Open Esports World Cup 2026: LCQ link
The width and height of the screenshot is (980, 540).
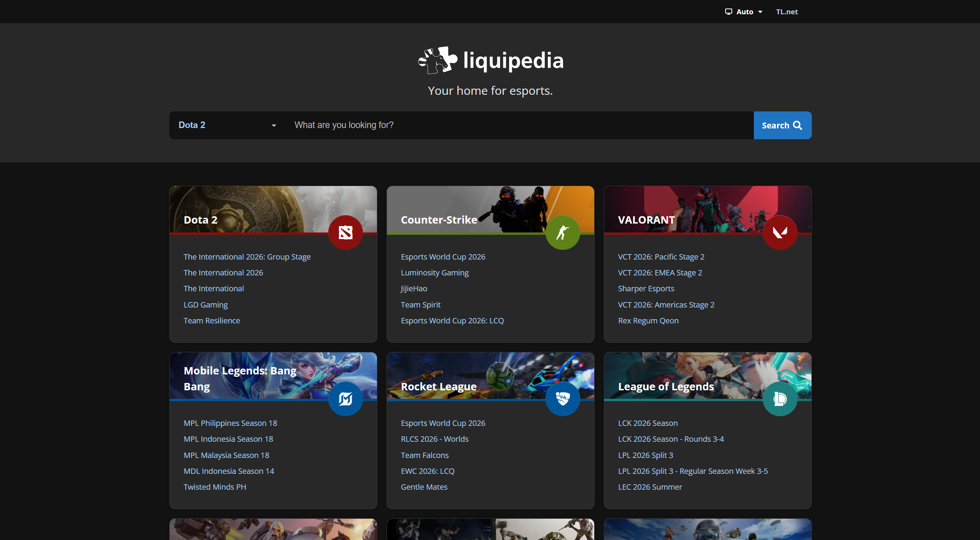click(x=452, y=321)
